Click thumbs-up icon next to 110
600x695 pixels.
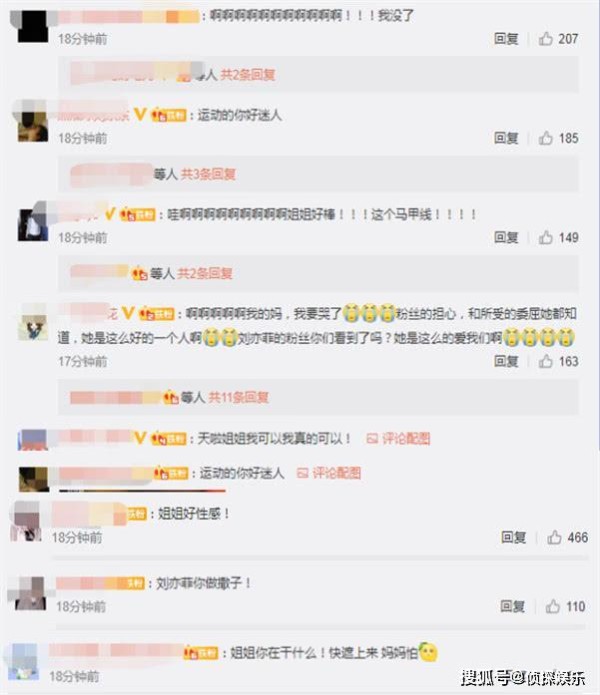coord(553,606)
